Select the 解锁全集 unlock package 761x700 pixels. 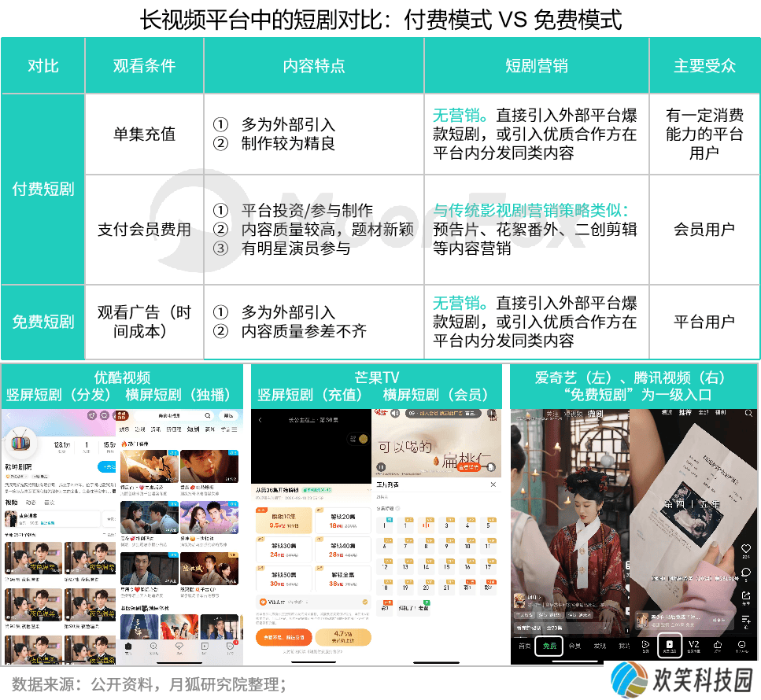[x=342, y=579]
